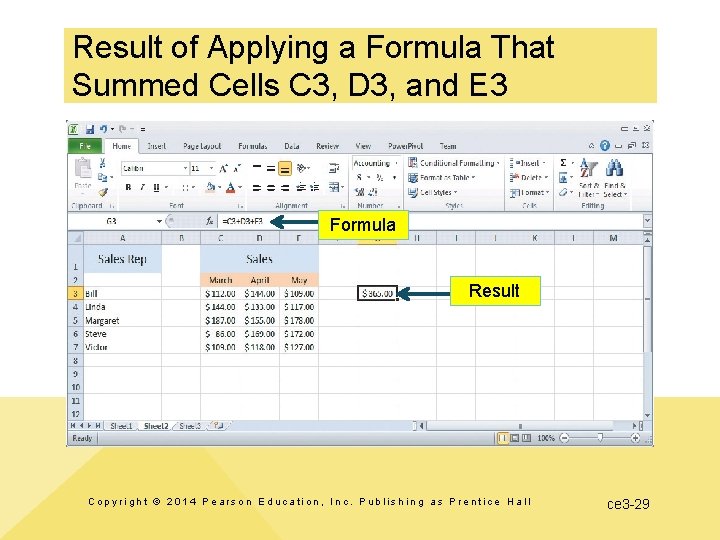720x540 pixels.
Task: Click the Orientation text-angle icon
Action: [x=301, y=168]
